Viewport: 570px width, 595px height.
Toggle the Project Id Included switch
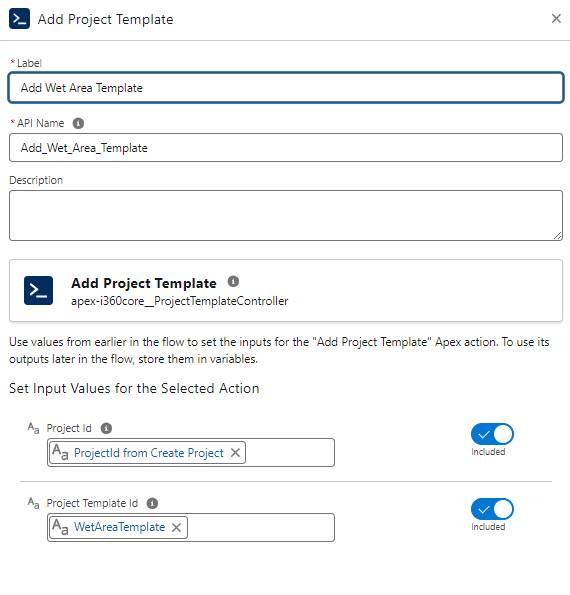pos(492,434)
